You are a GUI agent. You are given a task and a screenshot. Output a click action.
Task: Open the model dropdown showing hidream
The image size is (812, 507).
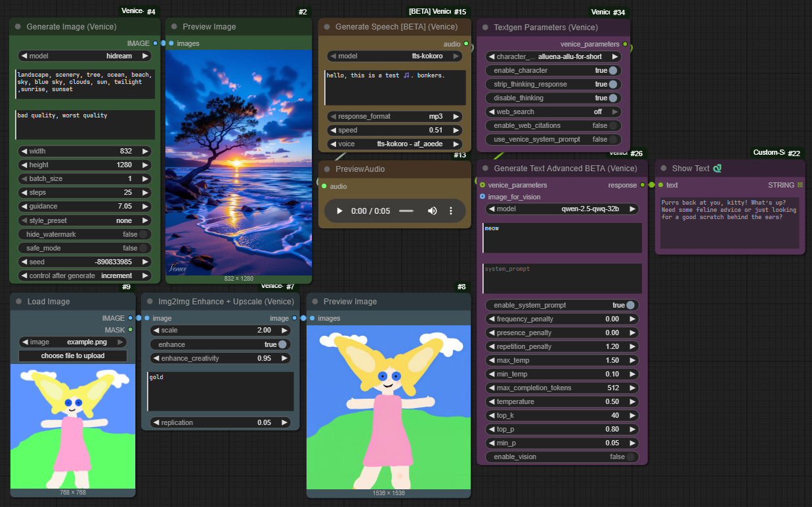coord(85,56)
